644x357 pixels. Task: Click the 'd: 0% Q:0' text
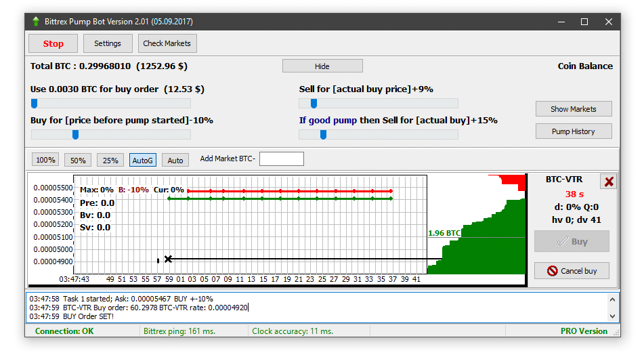[x=576, y=207]
